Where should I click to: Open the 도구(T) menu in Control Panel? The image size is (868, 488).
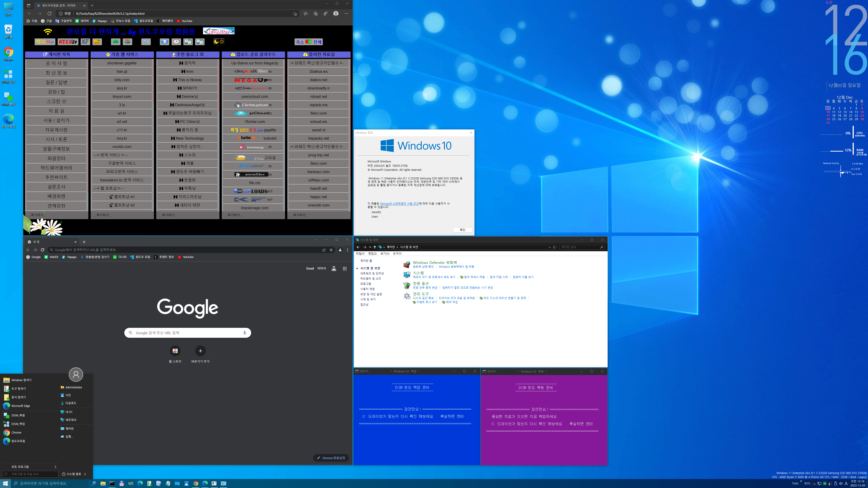click(397, 253)
